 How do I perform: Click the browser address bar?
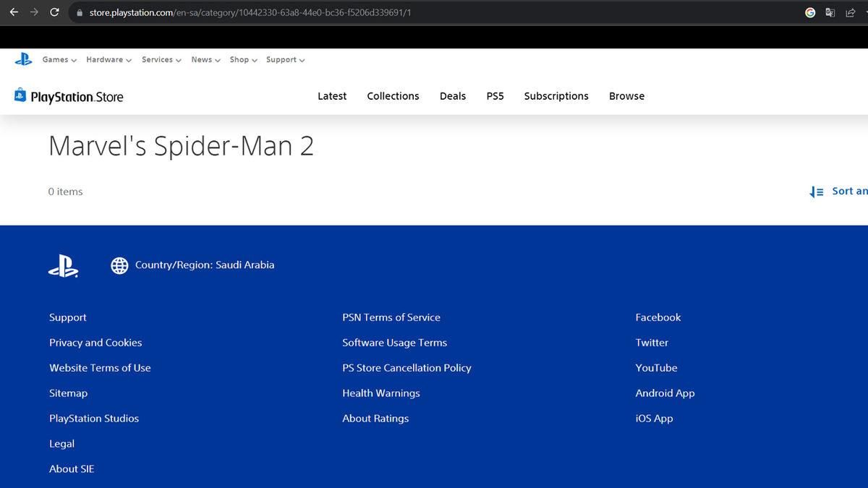point(289,12)
